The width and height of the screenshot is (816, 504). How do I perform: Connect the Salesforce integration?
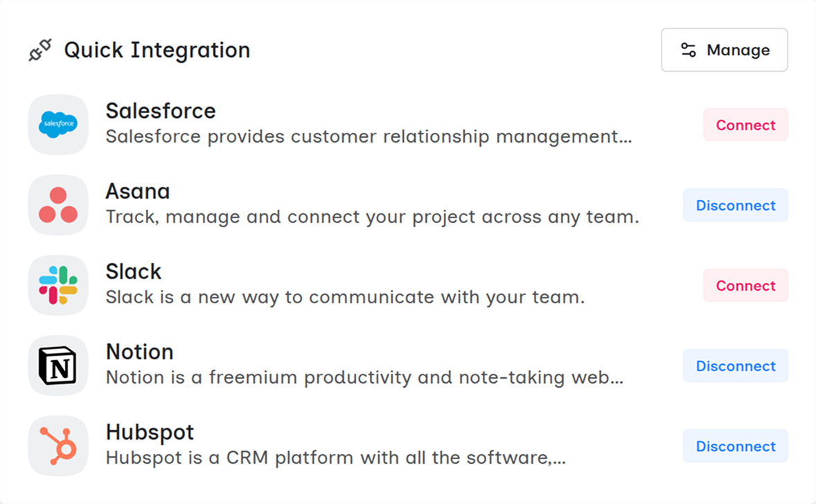pos(745,125)
